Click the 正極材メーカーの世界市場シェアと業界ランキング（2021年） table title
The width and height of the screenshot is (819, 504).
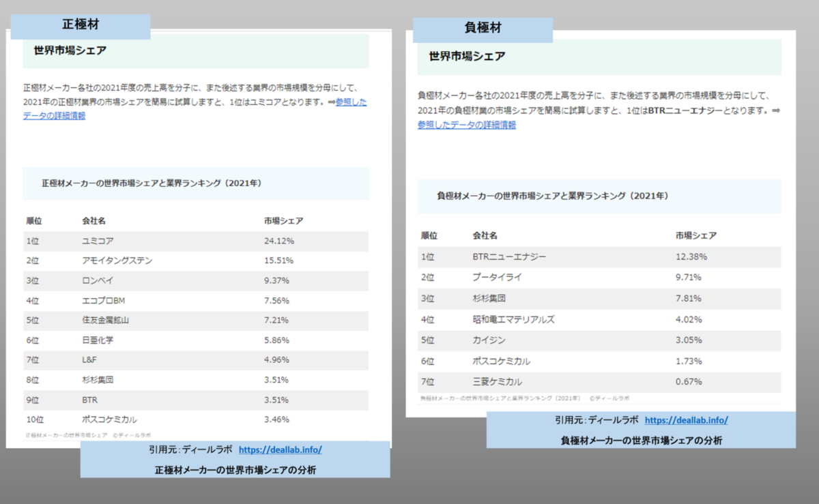pos(151,183)
